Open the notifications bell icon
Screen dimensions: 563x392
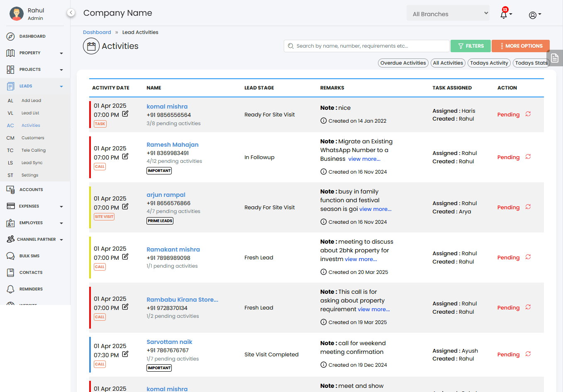[x=504, y=15]
